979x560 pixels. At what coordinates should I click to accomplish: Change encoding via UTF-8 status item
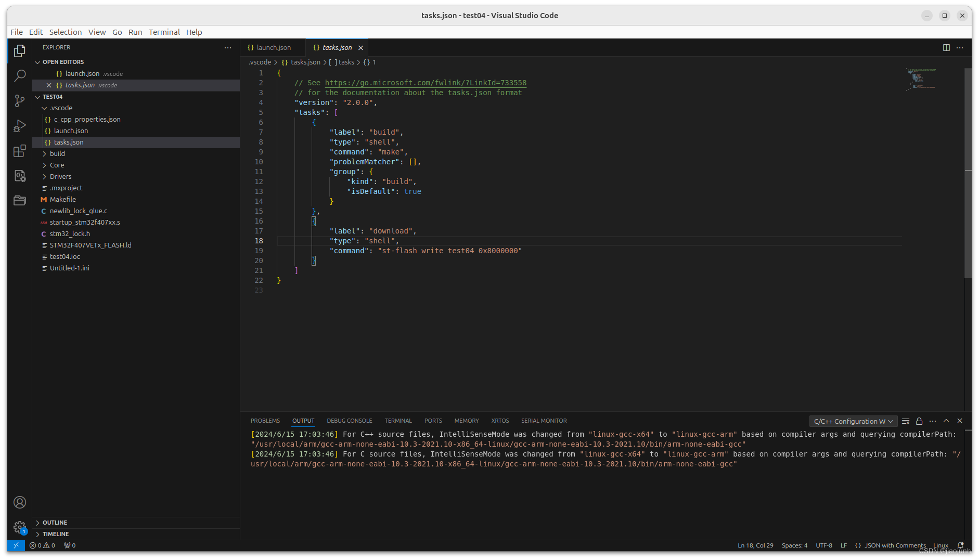coord(824,545)
